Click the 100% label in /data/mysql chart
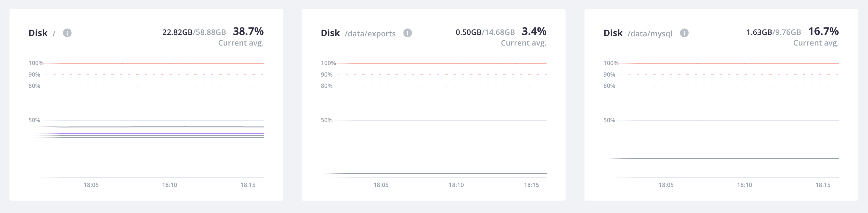868x213 pixels. coord(611,63)
